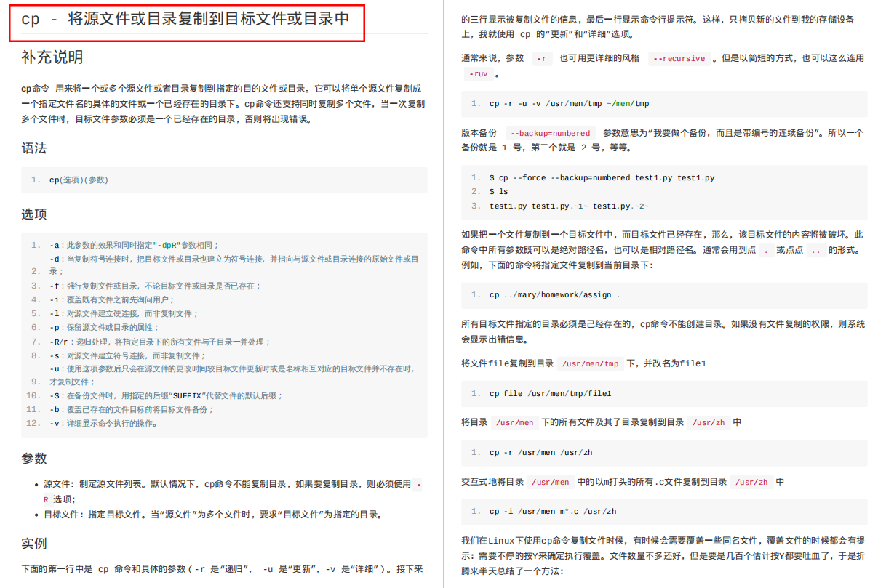Select the -d option line about 符号连接
Viewport: 886px width, 588px height.
click(x=234, y=265)
